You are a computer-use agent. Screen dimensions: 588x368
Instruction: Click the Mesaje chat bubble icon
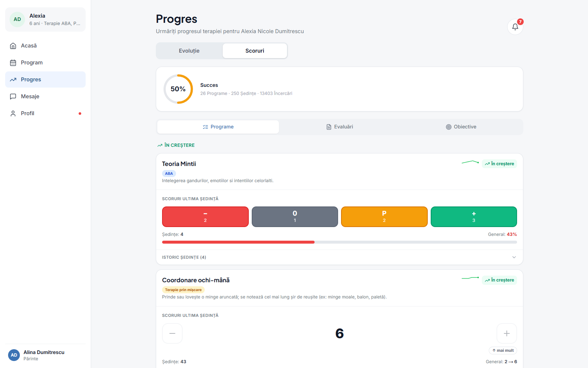click(x=13, y=96)
